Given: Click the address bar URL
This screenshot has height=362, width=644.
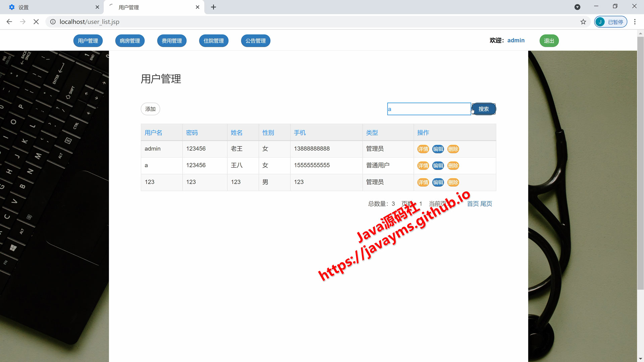Looking at the screenshot, I should 89,22.
